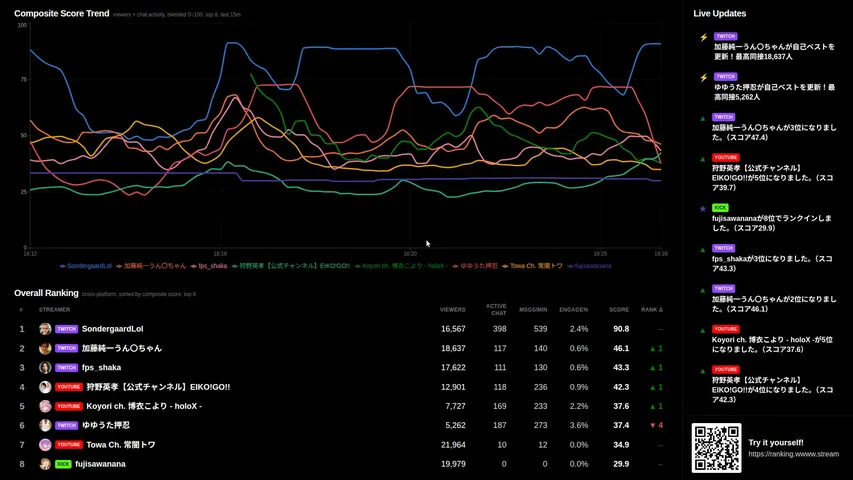Toggle the fujisawanana entry in the chart legend
The height and width of the screenshot is (480, 853).
tap(589, 266)
